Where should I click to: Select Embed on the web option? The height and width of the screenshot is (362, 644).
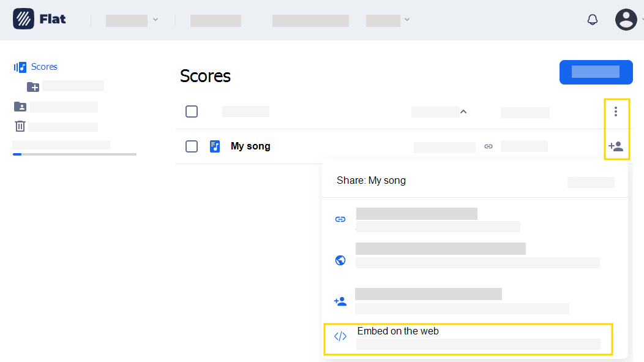point(398,331)
